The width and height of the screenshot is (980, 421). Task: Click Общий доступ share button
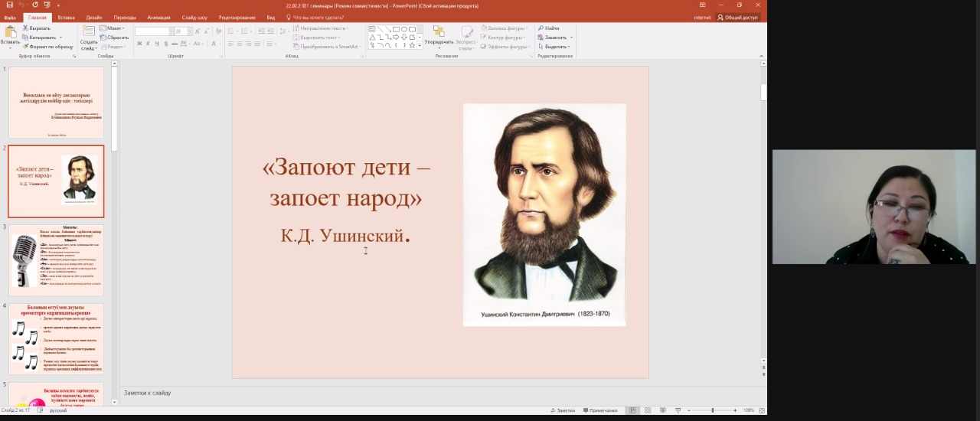click(x=737, y=17)
